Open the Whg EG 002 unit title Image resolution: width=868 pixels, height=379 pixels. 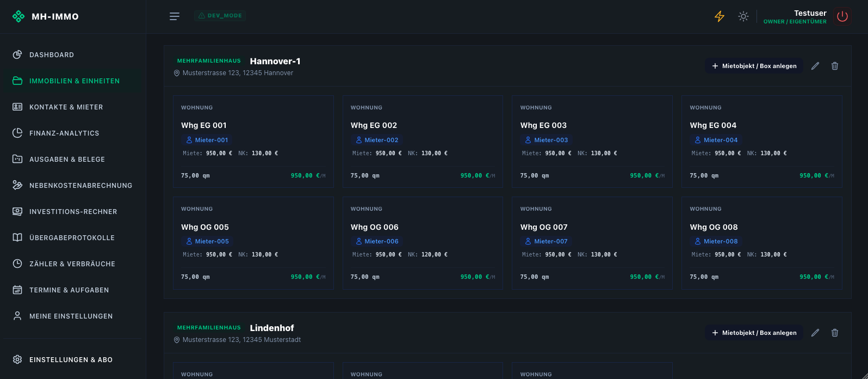[x=374, y=125]
